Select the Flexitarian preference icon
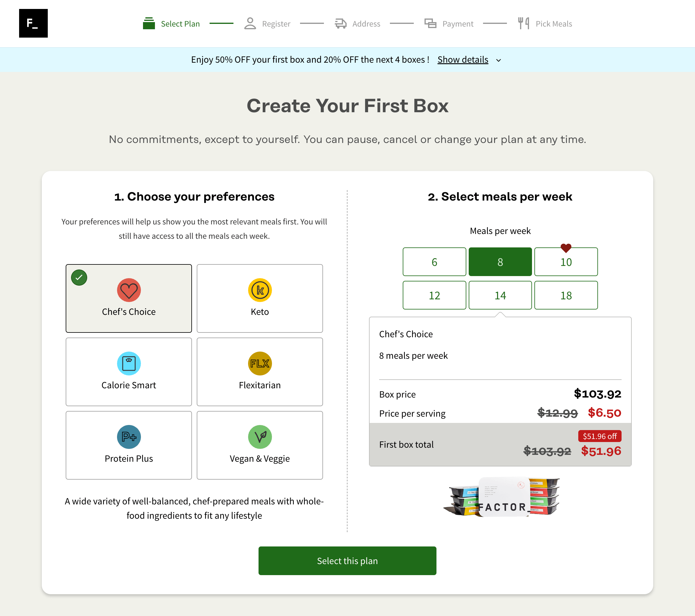 point(259,363)
